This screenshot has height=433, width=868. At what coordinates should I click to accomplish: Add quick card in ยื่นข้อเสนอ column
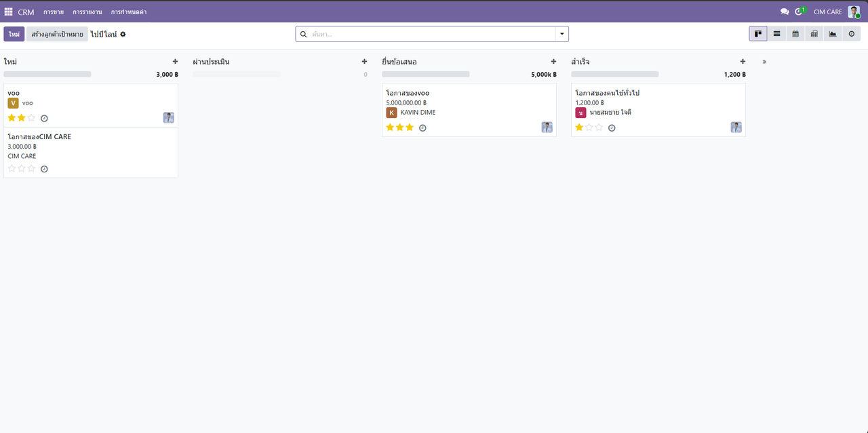coord(553,62)
